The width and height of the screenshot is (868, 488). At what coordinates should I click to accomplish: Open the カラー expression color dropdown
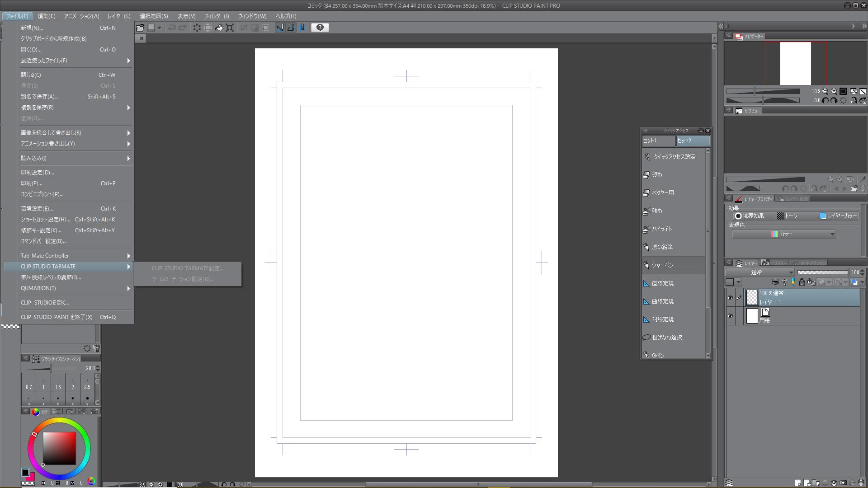click(x=784, y=234)
